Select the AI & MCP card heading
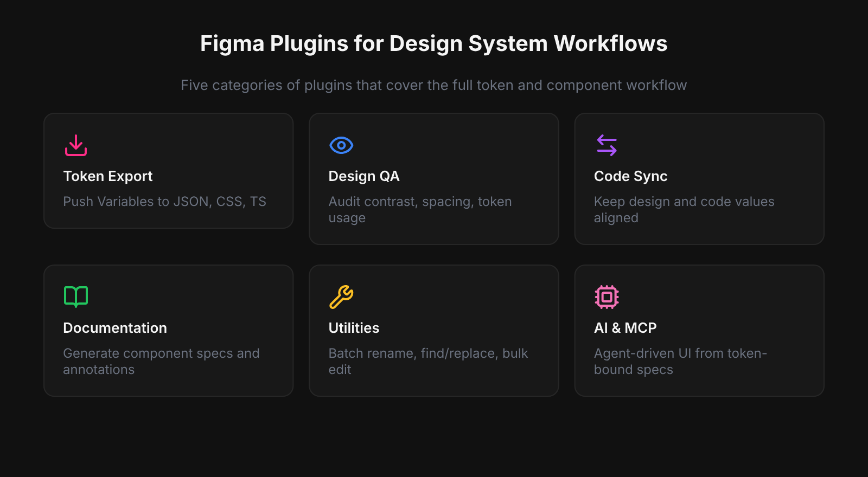The height and width of the screenshot is (477, 868). click(625, 328)
